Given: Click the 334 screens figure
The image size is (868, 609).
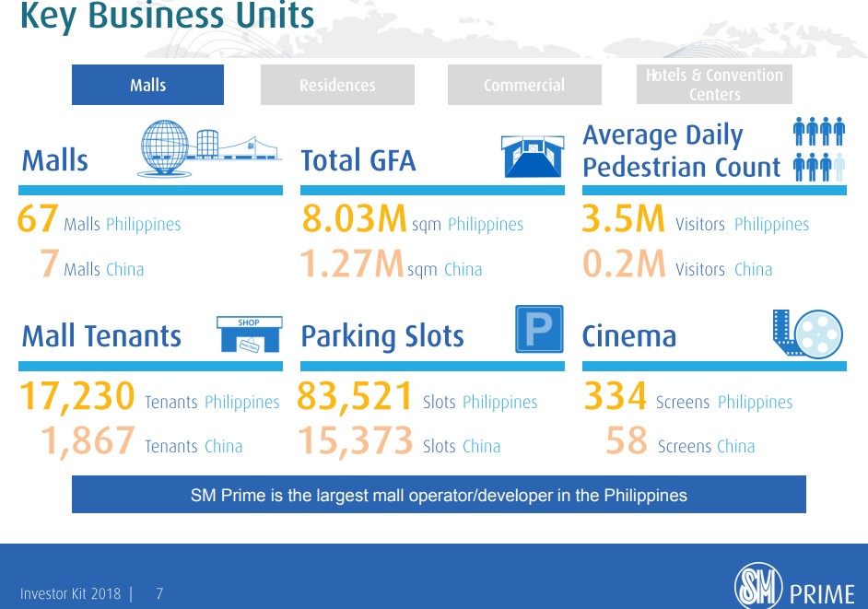Looking at the screenshot, I should [615, 396].
